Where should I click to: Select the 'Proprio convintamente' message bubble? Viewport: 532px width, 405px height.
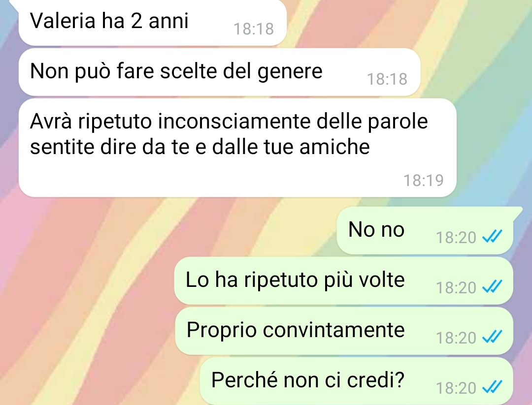[x=344, y=331]
